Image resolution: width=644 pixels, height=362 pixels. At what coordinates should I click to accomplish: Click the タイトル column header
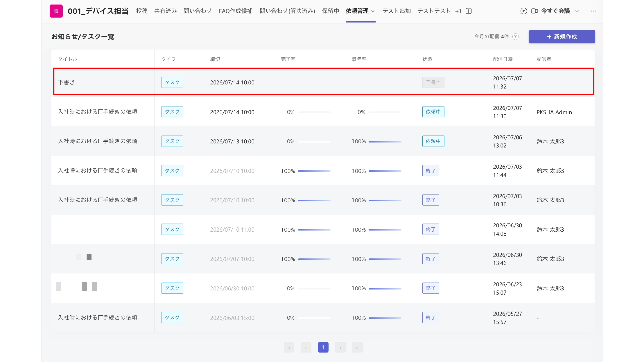pyautogui.click(x=68, y=59)
